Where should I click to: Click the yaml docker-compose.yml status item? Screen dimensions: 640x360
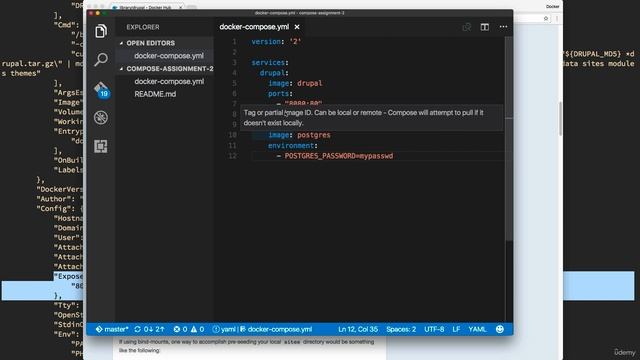coord(262,329)
